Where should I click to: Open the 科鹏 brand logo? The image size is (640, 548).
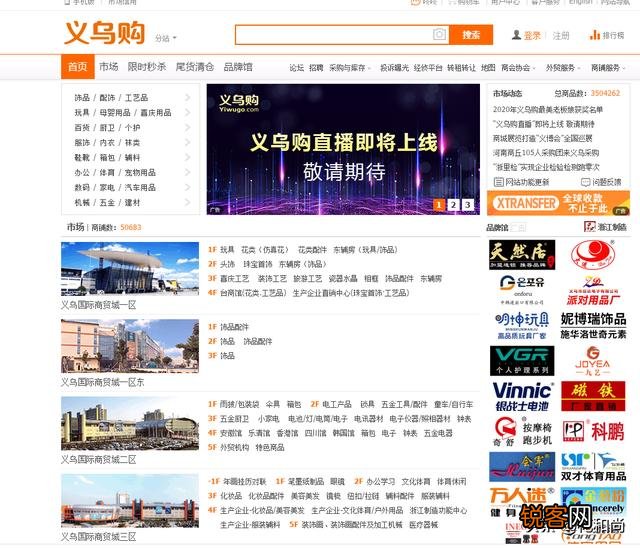pyautogui.click(x=593, y=431)
